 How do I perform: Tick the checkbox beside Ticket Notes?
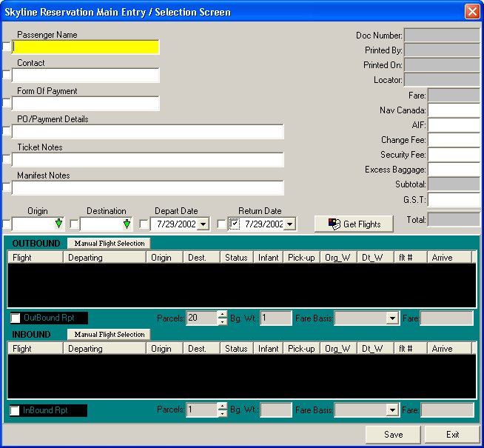coord(7,159)
